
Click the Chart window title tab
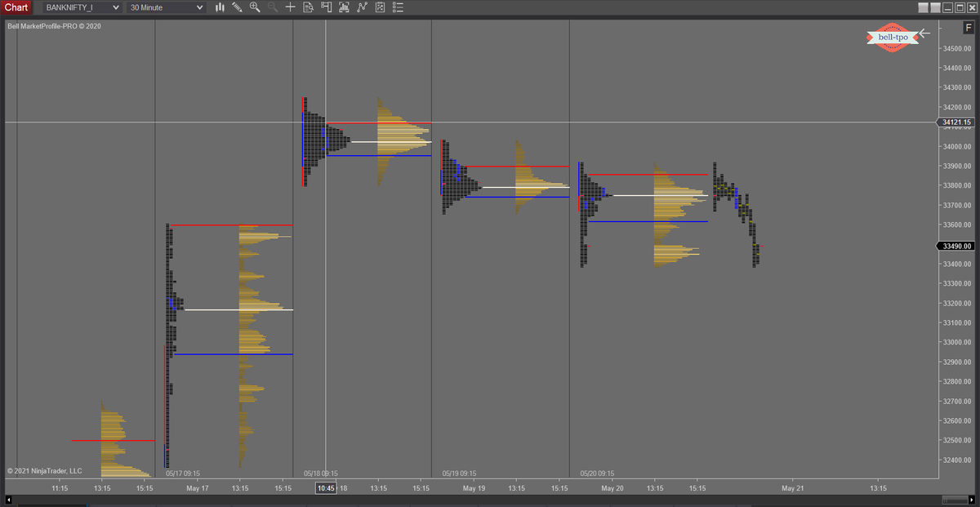(16, 7)
